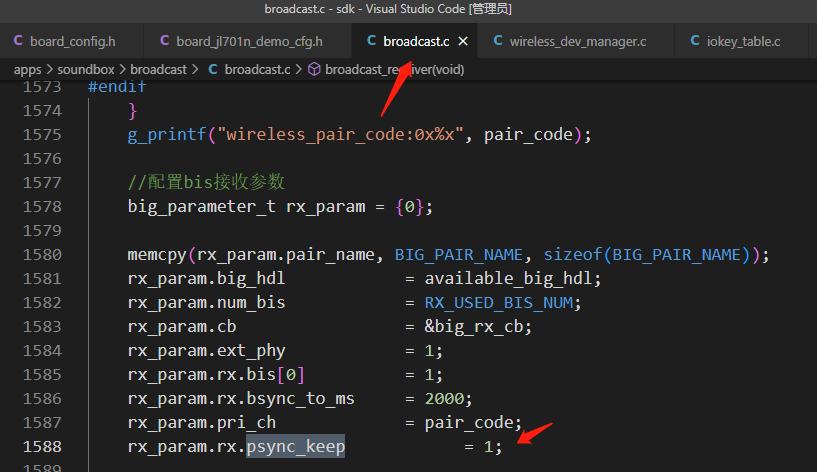Click the C file icon on board_jl701n_demo_cfg.h tab

(x=165, y=41)
